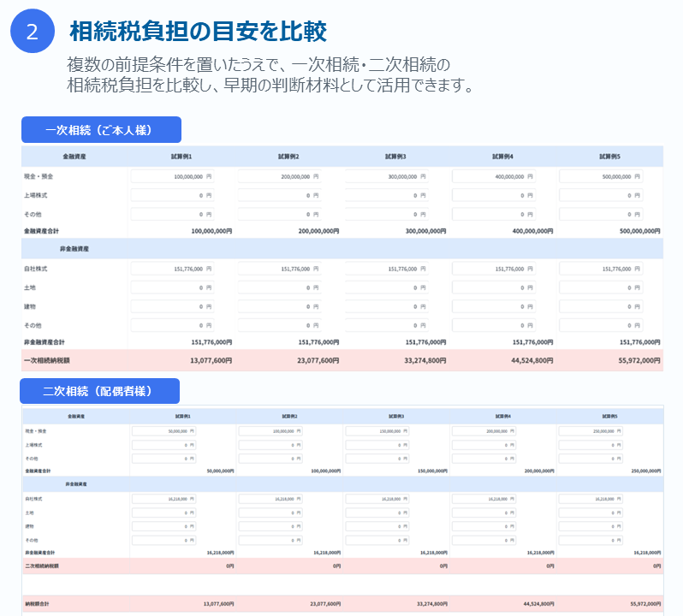Edit 現金・預金 field of 試算例2 showing 200,000,000

(279, 176)
